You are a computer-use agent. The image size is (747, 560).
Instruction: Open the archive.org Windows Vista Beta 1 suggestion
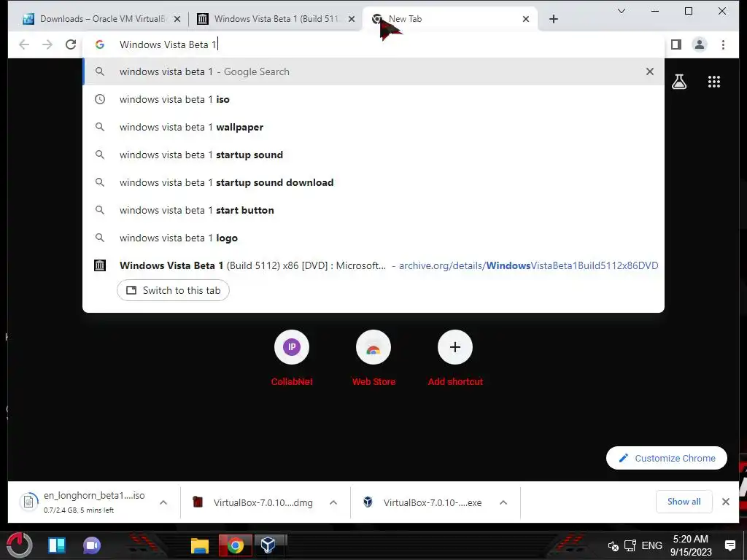pyautogui.click(x=373, y=265)
